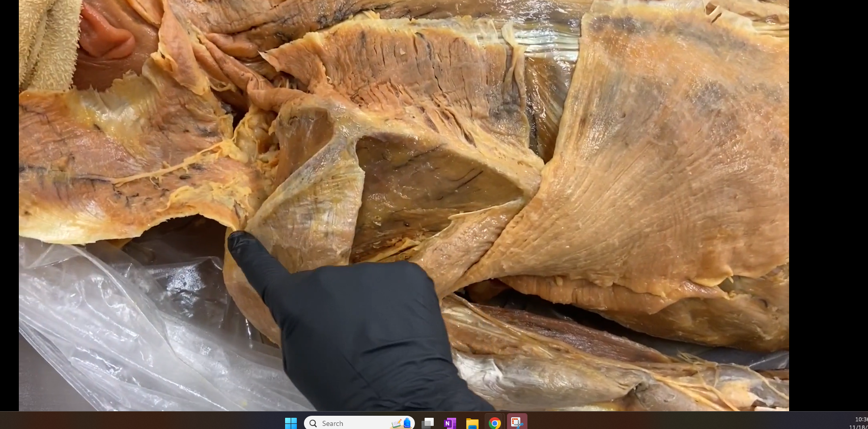Image resolution: width=868 pixels, height=429 pixels.
Task: Open Task View from the taskbar
Action: coord(428,423)
